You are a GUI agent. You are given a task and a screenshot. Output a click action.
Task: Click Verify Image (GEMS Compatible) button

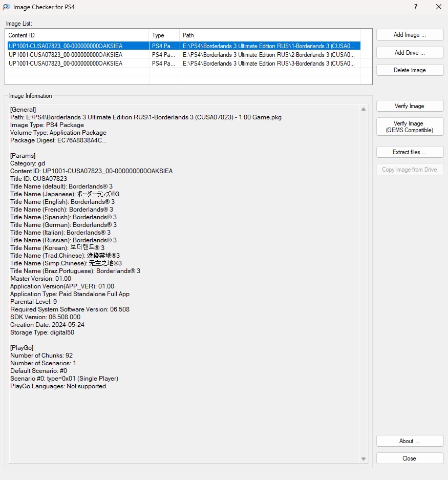(x=410, y=127)
